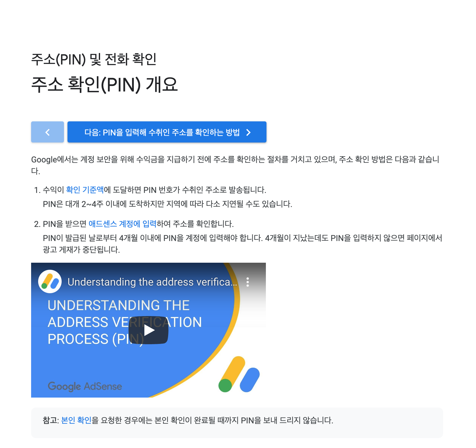This screenshot has width=476, height=448.
Task: Select the 주소(PIN) 및 전화 확인 breadcrumb title
Action: 94,59
